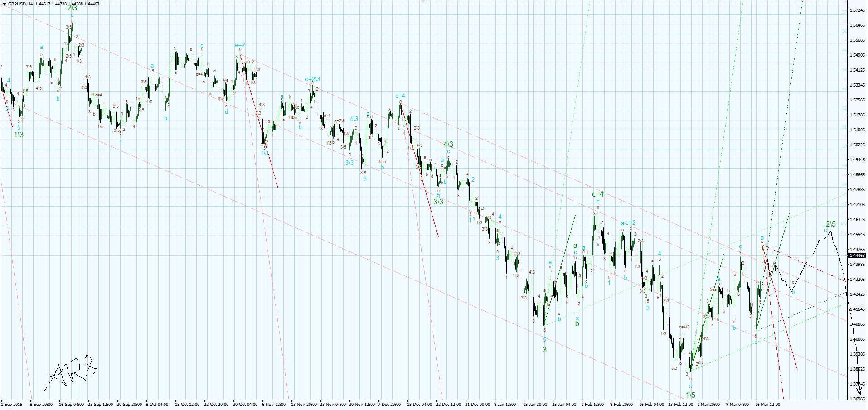Click the 1 Sep 2015 date label
Screen dimensions: 868x410
pos(12,404)
